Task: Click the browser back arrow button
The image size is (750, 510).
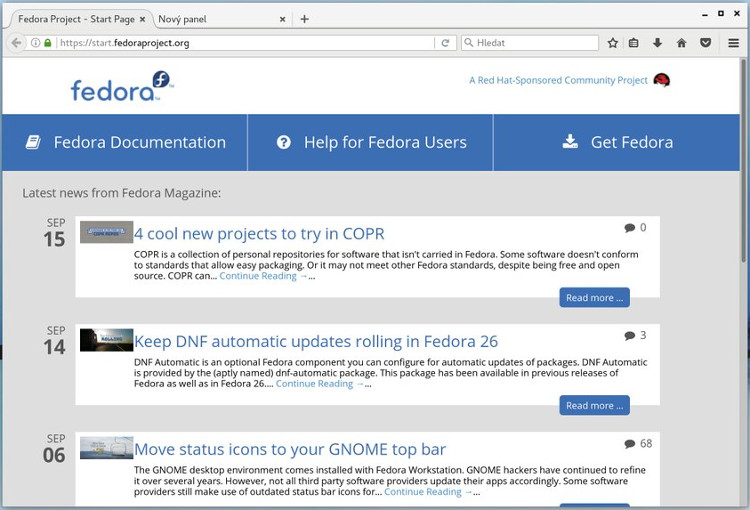Action: coord(16,43)
